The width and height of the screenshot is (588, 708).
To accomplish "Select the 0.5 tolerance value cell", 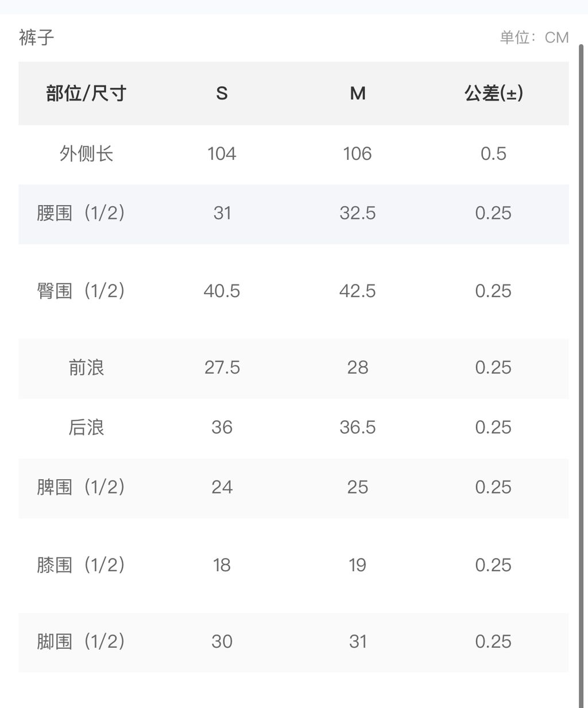I will point(493,153).
